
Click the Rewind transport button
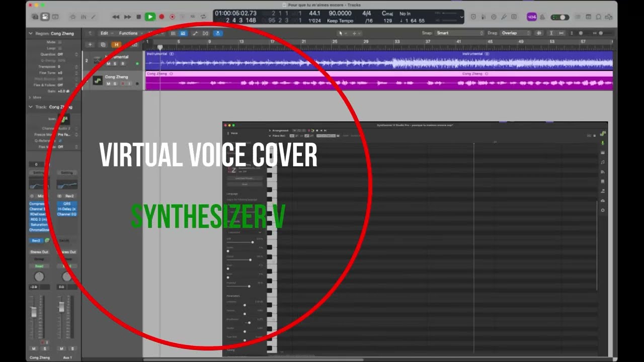(x=116, y=17)
